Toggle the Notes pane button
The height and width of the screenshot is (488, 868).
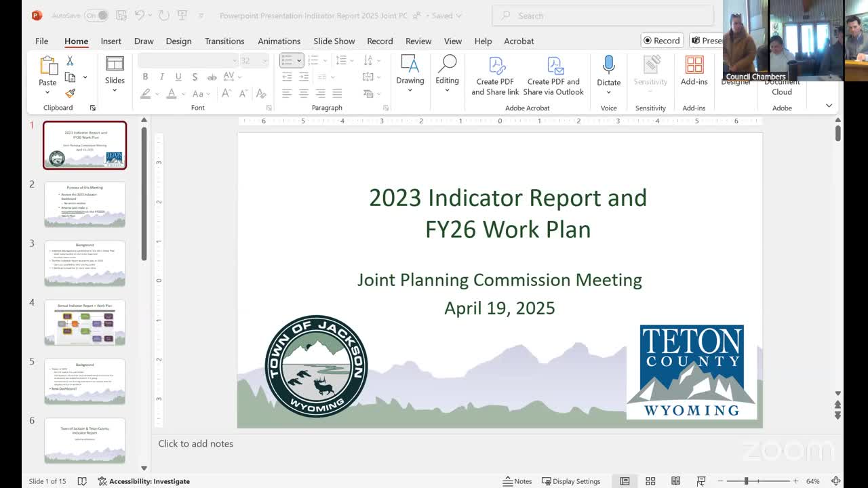517,481
